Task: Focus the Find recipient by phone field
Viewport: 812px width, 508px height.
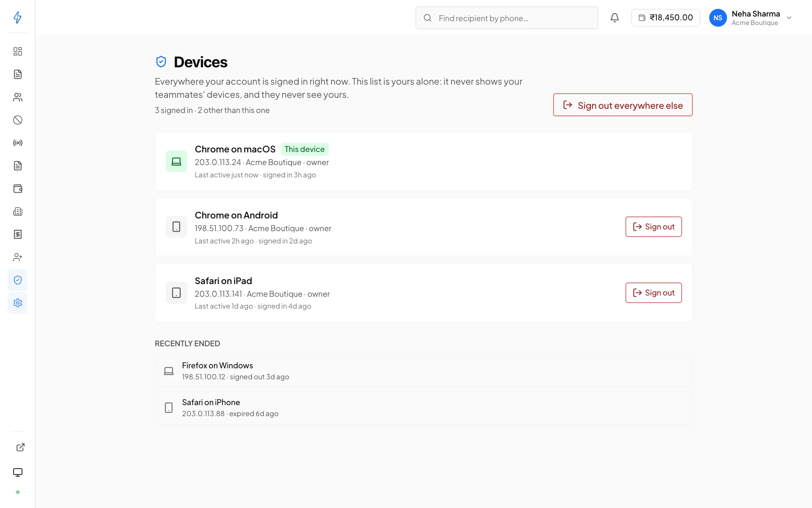Action: pos(507,18)
